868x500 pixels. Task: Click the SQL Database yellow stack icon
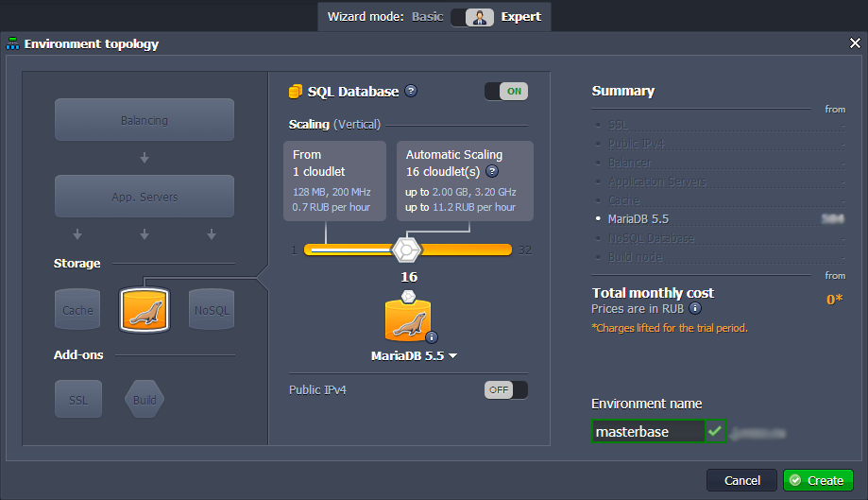[x=296, y=92]
